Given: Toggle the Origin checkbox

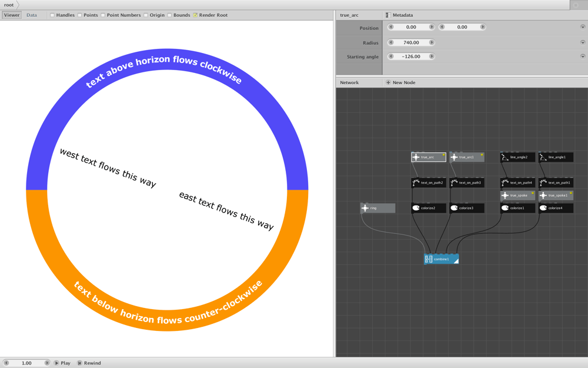Looking at the screenshot, I should pyautogui.click(x=145, y=15).
